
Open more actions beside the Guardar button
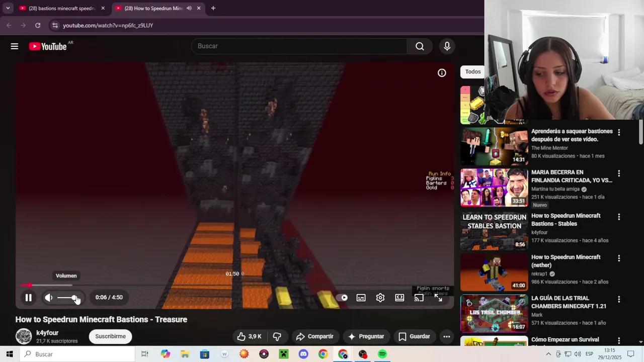(447, 336)
